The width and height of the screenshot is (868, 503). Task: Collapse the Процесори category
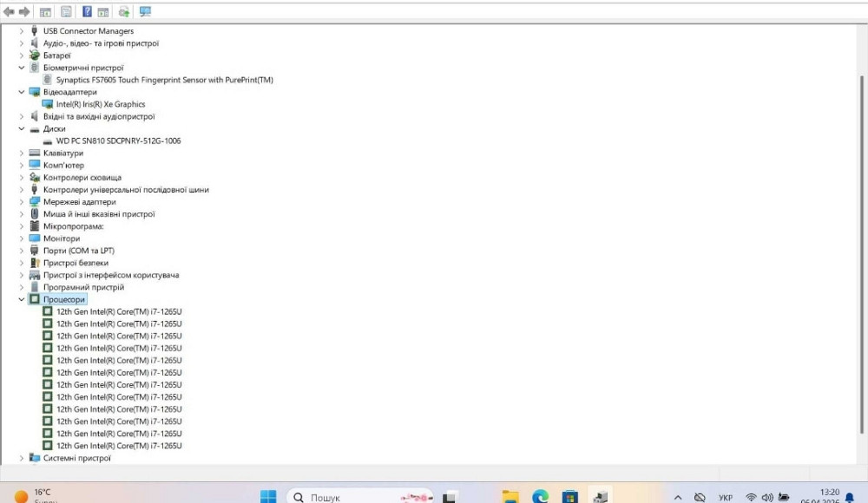tap(22, 299)
